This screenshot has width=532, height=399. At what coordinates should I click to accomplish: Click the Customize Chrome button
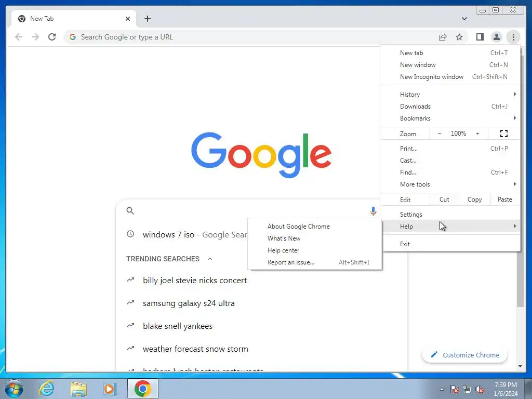[465, 355]
